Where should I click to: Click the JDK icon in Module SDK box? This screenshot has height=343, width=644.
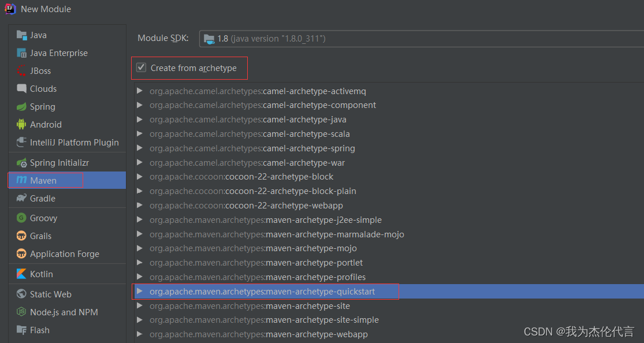point(209,39)
